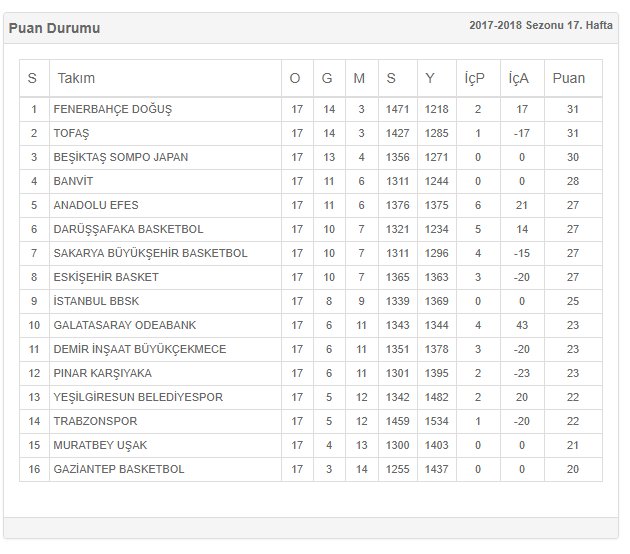Click the İçA column header
The height and width of the screenshot is (554, 630).
coord(518,78)
